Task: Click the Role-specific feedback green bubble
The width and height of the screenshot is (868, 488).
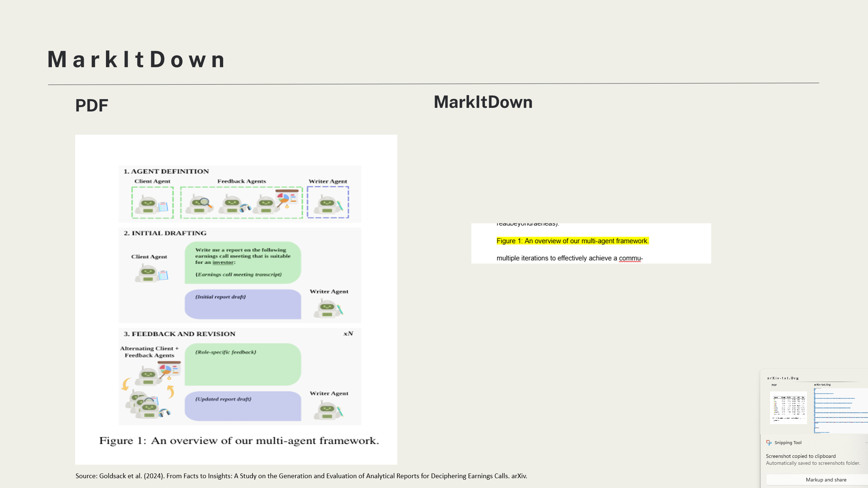Action: (242, 364)
